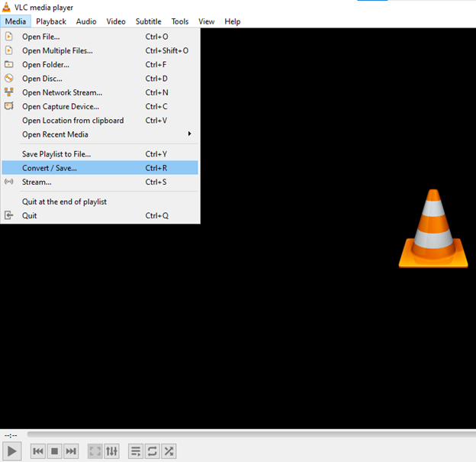Open the Media menu
This screenshot has height=462, width=476.
pyautogui.click(x=15, y=21)
